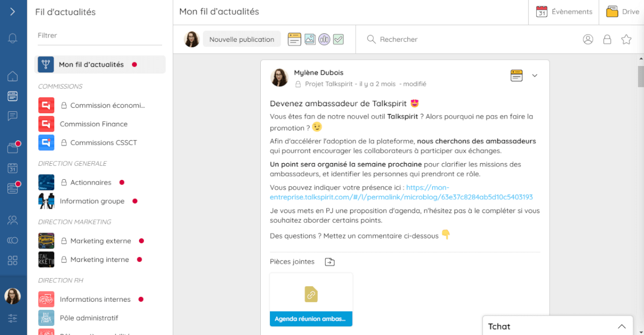Screen dimensions: 644x335
Task: Click the save attachments folder icon
Action: (330, 262)
